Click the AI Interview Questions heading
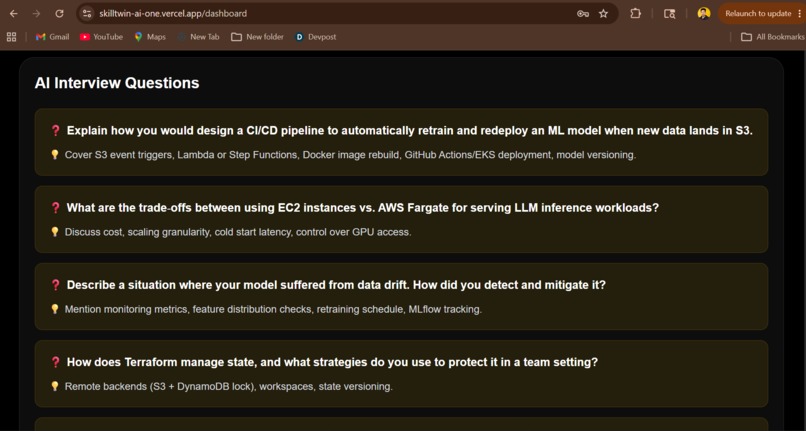 (x=117, y=83)
